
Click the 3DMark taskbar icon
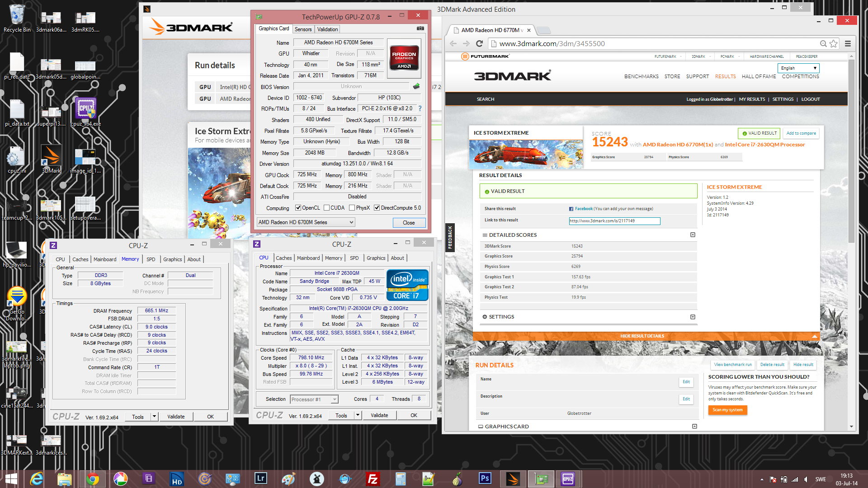(513, 479)
